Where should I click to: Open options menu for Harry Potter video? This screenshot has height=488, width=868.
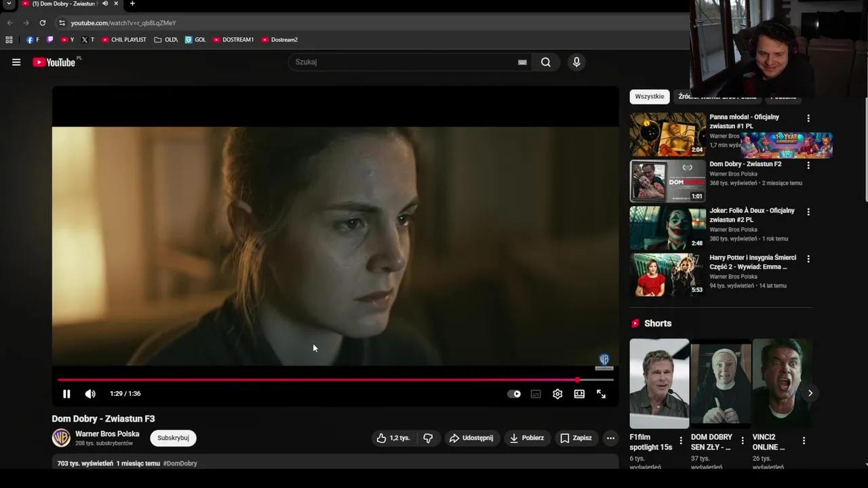808,258
